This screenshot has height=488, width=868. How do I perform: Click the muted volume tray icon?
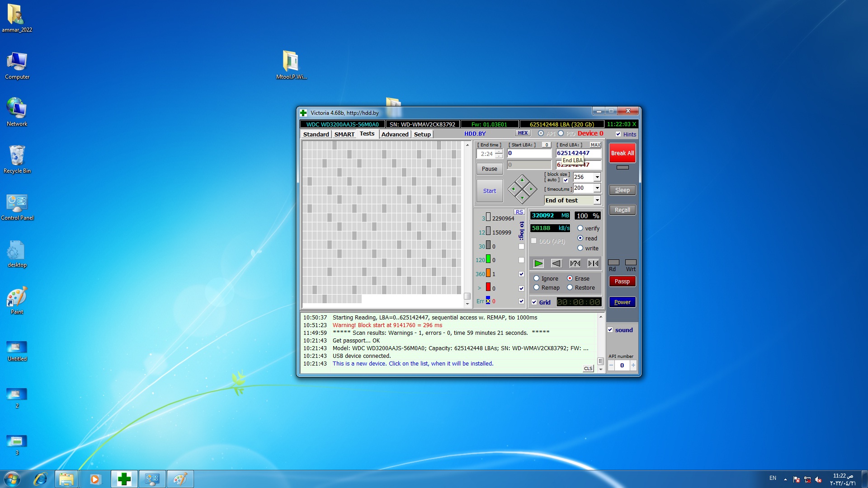818,479
